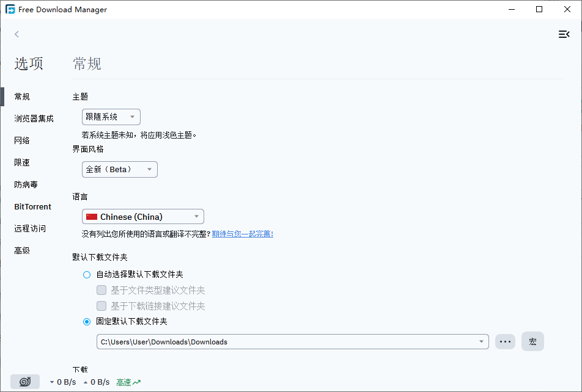Open BitTorrent settings section

[x=32, y=206]
